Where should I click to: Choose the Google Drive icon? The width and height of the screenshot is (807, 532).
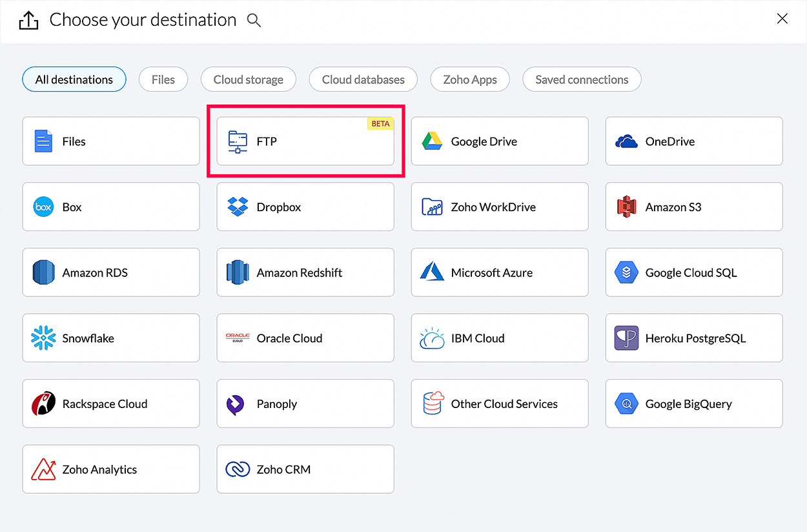432,141
